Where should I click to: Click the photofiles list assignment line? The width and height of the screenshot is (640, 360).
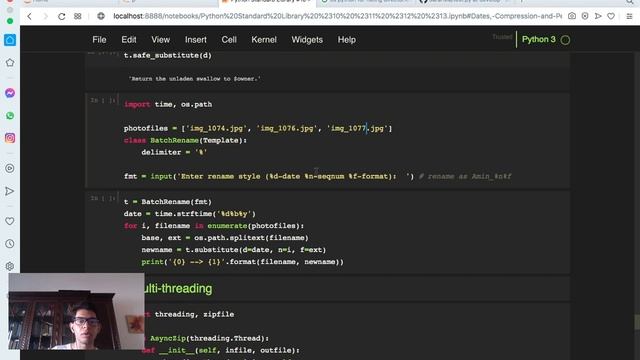click(x=258, y=128)
